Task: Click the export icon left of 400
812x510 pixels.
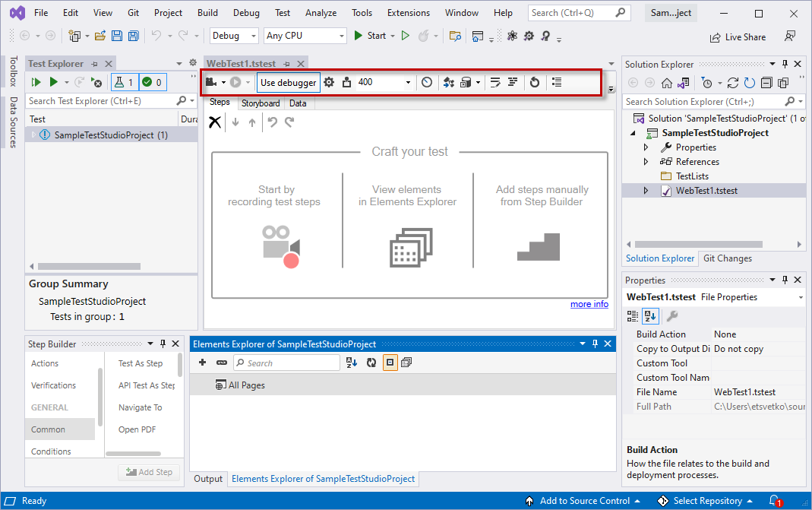Action: [x=346, y=82]
